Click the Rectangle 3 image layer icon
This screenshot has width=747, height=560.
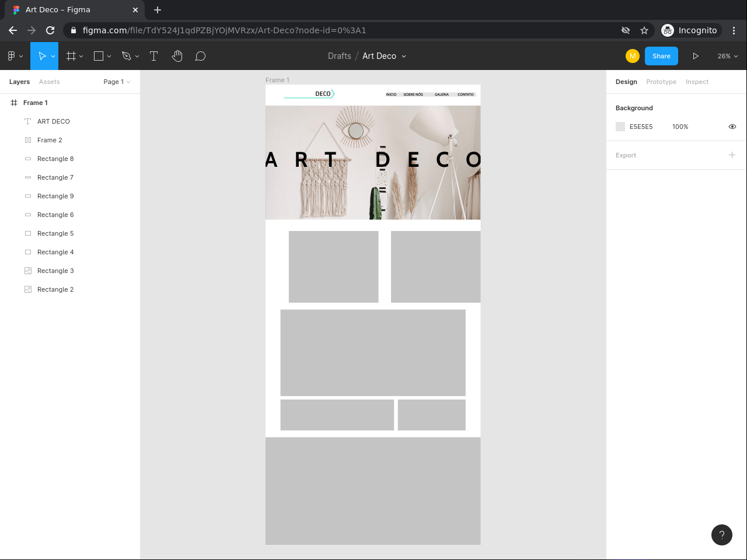point(28,271)
